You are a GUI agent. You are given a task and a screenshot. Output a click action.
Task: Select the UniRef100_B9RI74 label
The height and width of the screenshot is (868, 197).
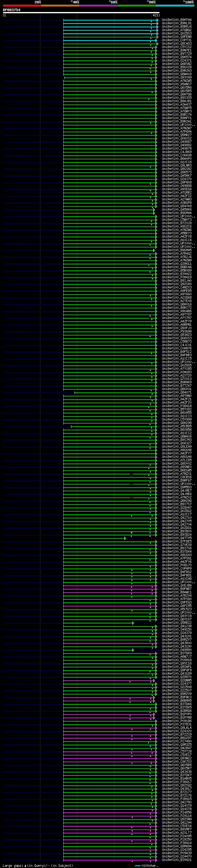(x=177, y=115)
